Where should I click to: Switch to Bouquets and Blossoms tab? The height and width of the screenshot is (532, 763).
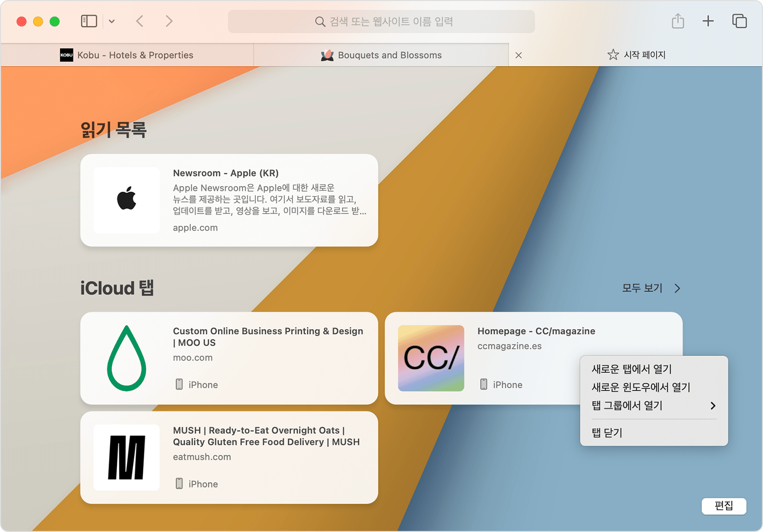pos(381,55)
